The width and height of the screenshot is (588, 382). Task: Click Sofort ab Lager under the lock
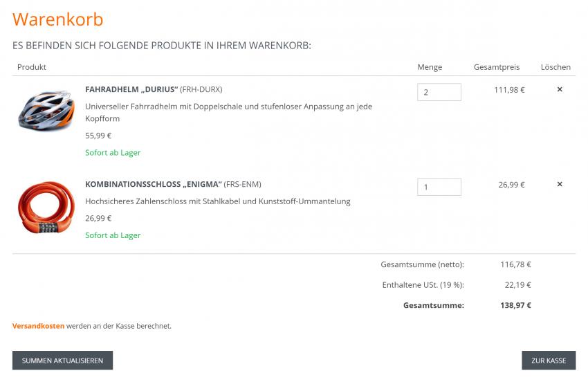113,235
